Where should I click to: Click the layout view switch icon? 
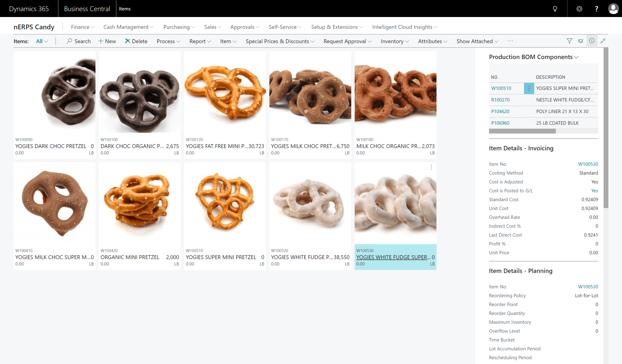[581, 41]
